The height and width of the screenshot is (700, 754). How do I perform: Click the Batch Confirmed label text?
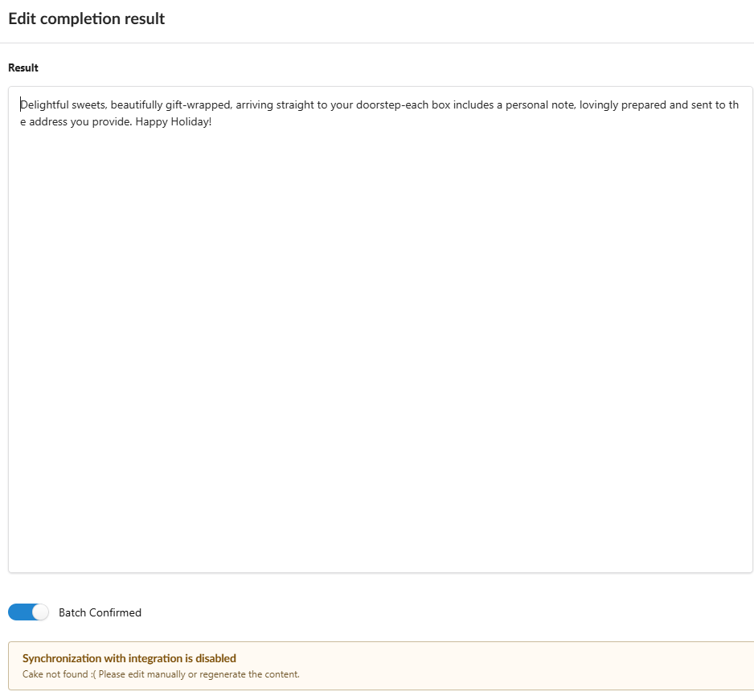pyautogui.click(x=100, y=612)
